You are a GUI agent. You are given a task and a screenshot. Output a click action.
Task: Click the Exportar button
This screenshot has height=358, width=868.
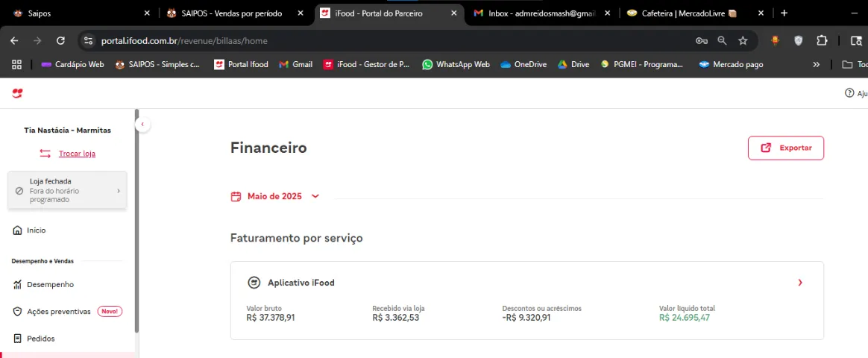point(785,148)
